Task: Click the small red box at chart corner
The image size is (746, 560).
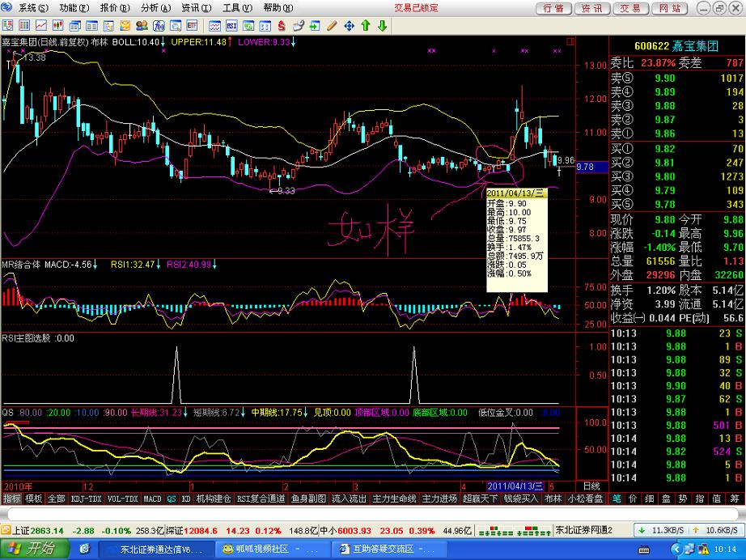Action: pos(570,42)
